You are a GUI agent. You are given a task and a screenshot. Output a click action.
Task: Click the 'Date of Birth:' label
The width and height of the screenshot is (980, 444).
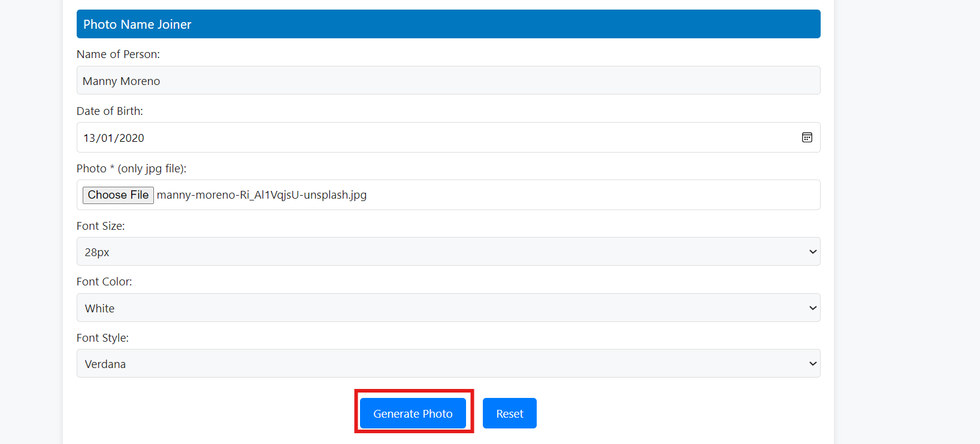pos(110,111)
